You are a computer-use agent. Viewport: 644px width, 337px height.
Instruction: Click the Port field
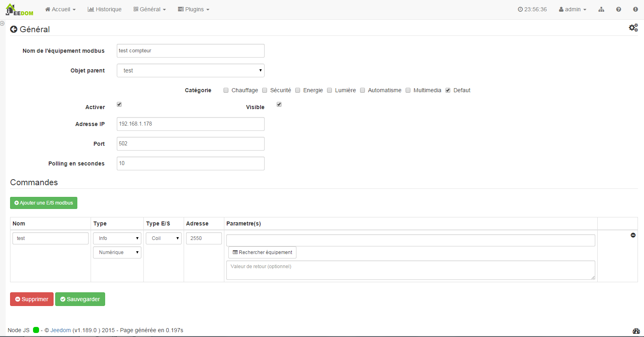(191, 144)
